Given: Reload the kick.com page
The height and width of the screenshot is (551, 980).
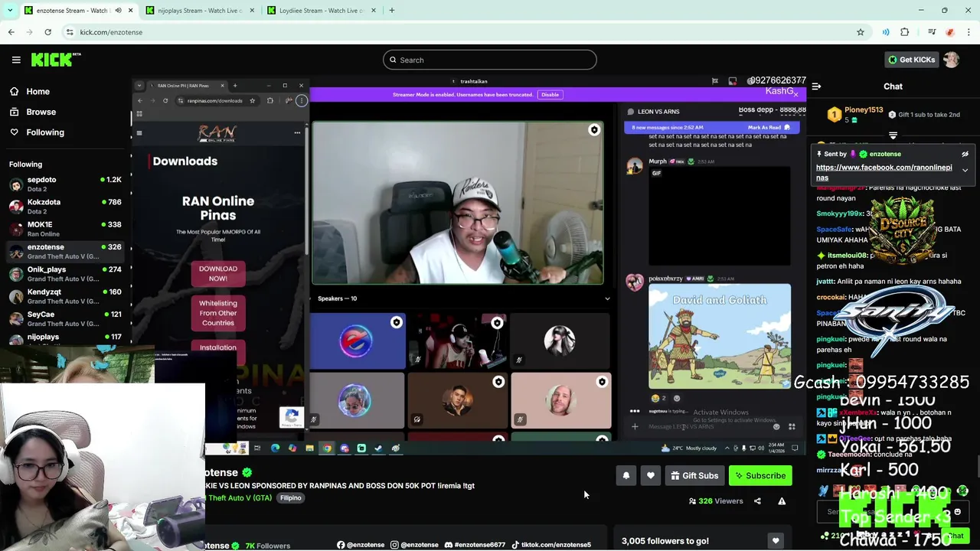Looking at the screenshot, I should click(x=47, y=32).
